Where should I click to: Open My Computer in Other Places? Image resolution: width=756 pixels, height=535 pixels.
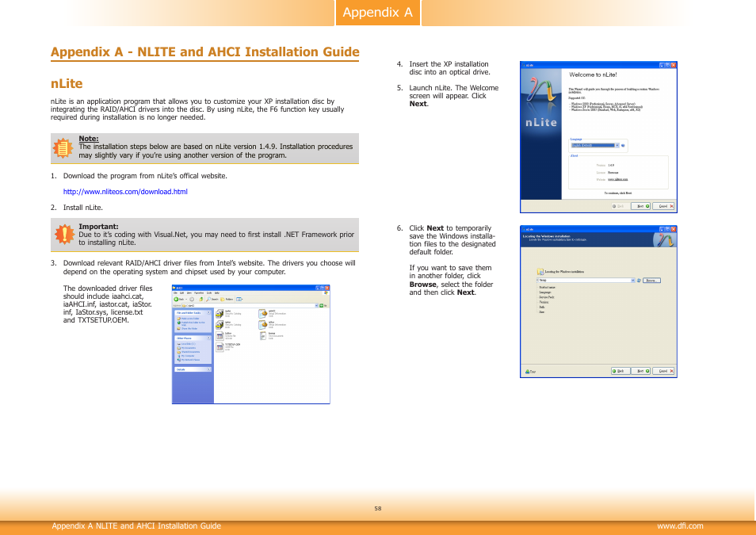185,356
